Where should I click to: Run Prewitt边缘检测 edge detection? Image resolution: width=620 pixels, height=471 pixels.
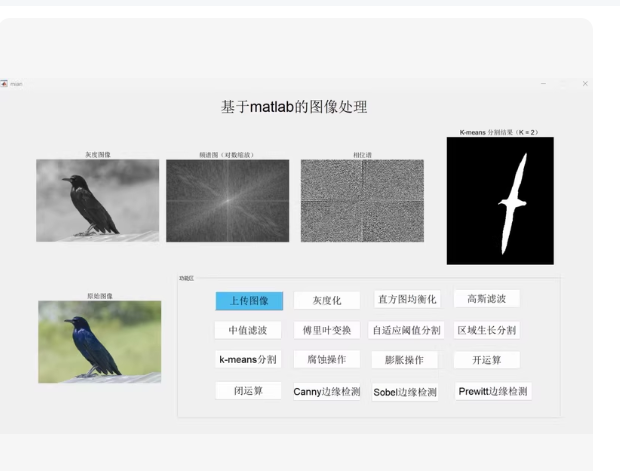point(493,391)
